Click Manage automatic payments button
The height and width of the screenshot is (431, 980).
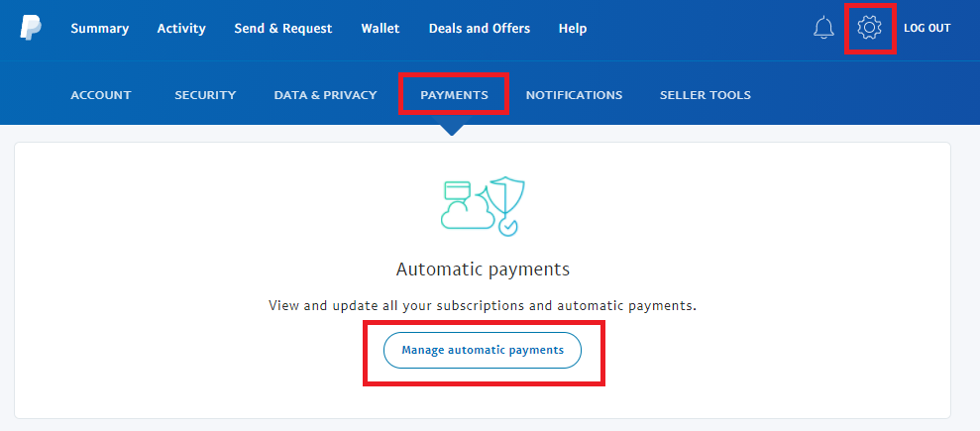pyautogui.click(x=483, y=351)
